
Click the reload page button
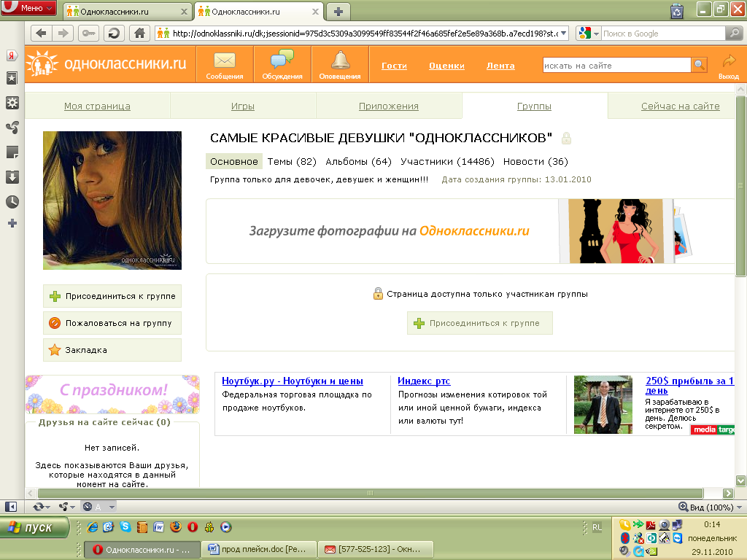114,34
